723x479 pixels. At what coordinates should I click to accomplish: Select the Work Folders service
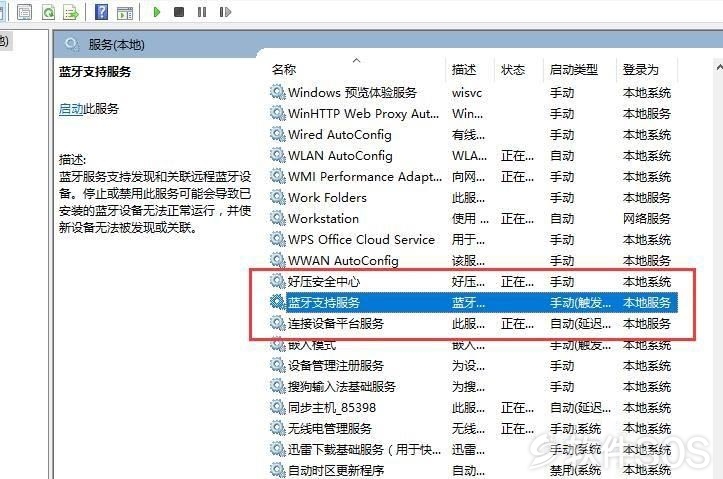tap(473, 198)
